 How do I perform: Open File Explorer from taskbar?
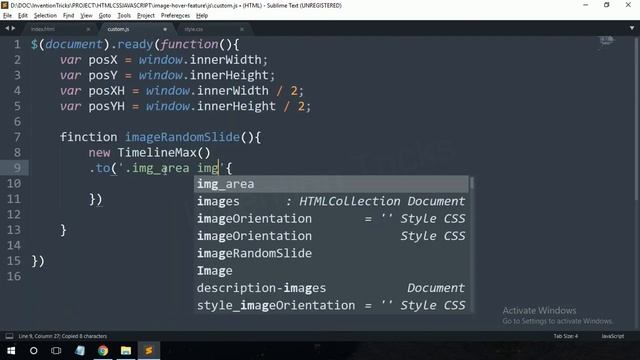pyautogui.click(x=126, y=351)
